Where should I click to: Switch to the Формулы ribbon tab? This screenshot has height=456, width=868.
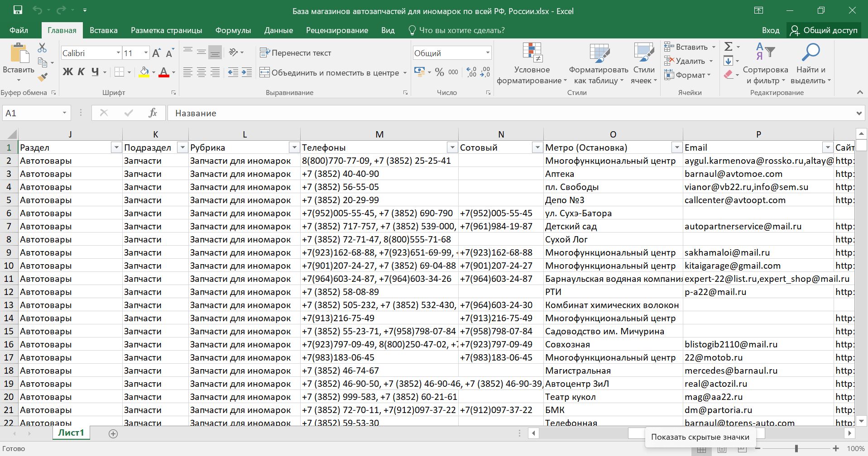tap(233, 30)
